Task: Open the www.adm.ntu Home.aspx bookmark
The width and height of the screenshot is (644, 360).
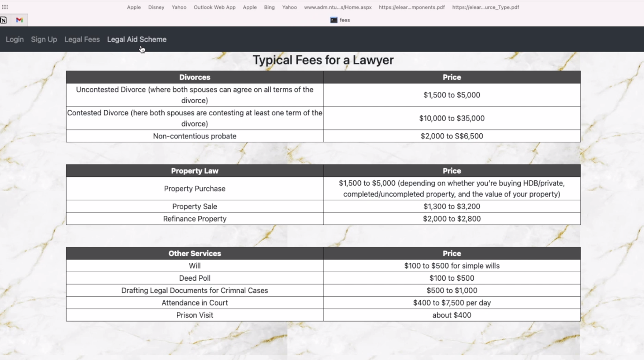Action: pyautogui.click(x=338, y=7)
